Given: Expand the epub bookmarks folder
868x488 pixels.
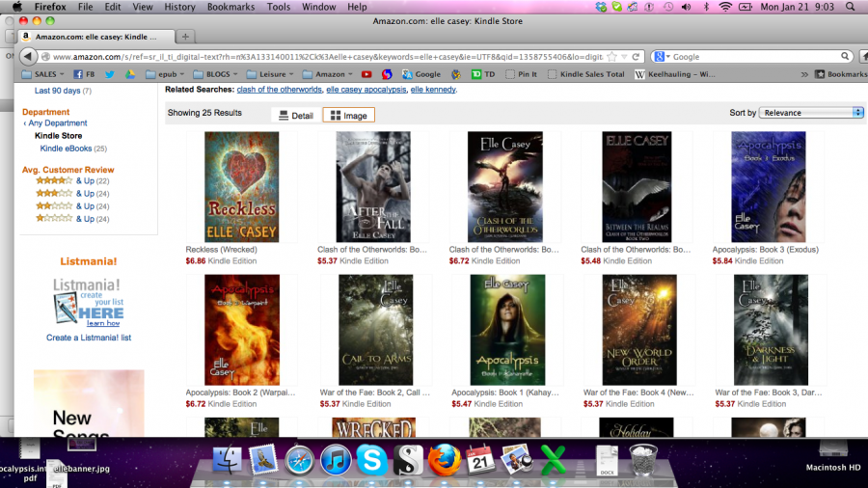Looking at the screenshot, I should [165, 74].
